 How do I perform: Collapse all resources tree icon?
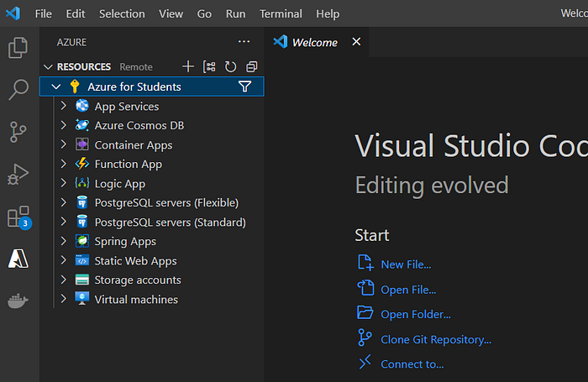[x=251, y=66]
